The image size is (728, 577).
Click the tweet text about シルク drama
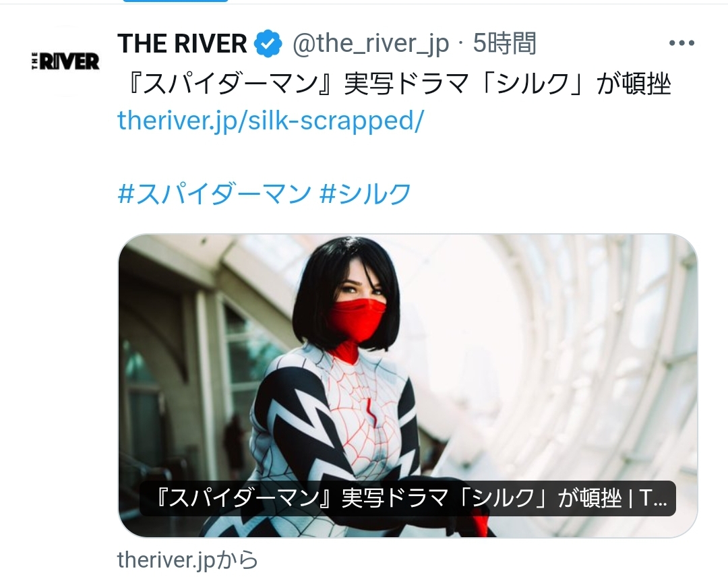coord(399,84)
